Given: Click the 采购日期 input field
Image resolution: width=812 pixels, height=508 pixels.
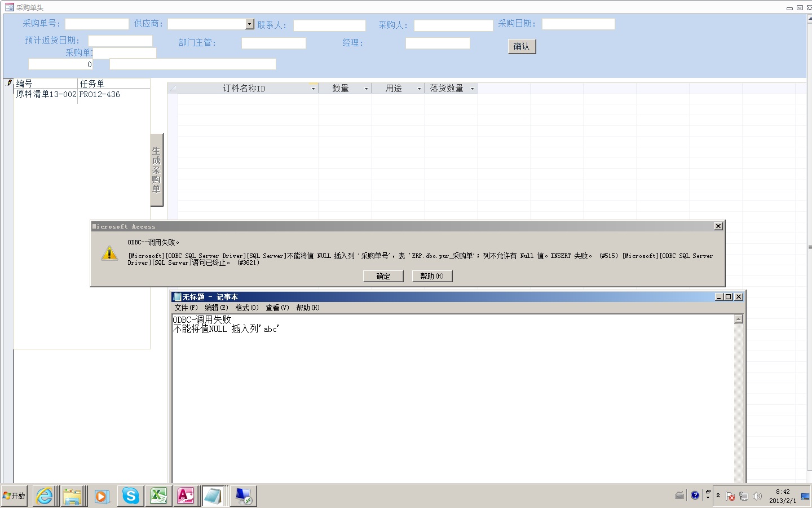Looking at the screenshot, I should tap(579, 24).
